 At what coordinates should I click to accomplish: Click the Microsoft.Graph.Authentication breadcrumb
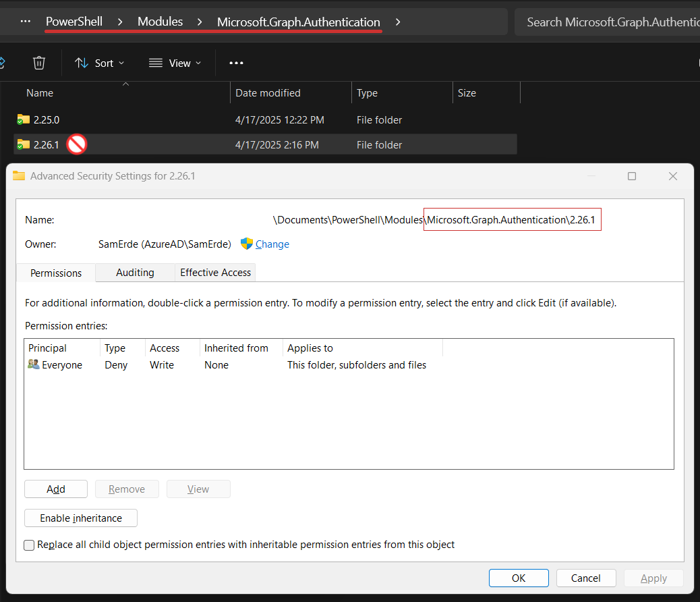pos(299,22)
